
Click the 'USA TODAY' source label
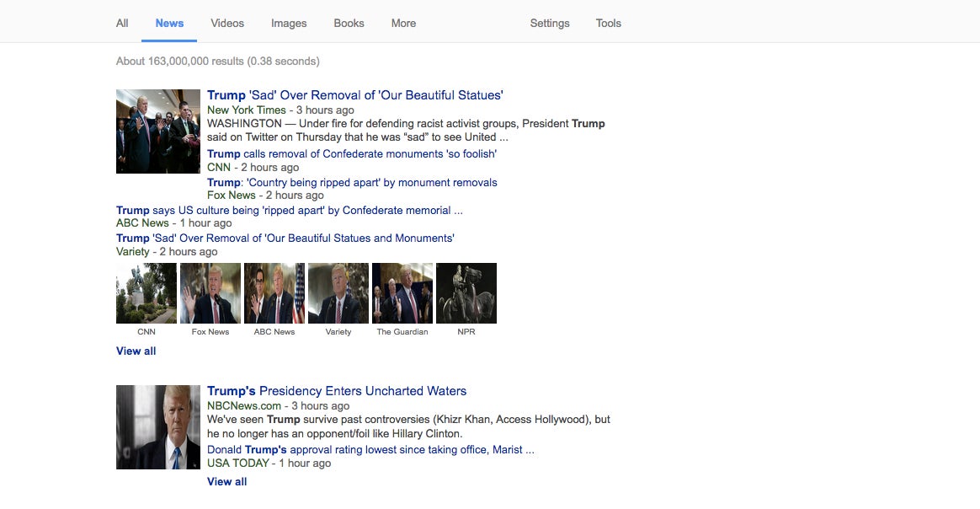(x=238, y=463)
